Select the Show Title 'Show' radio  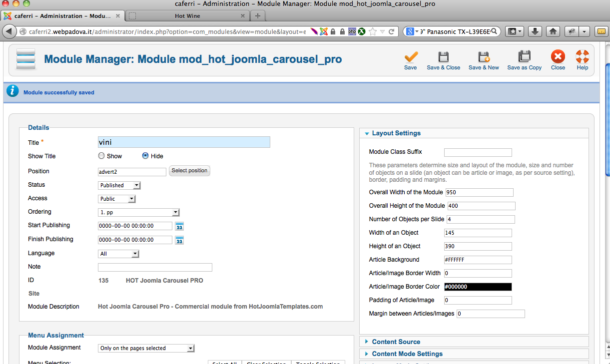point(101,156)
